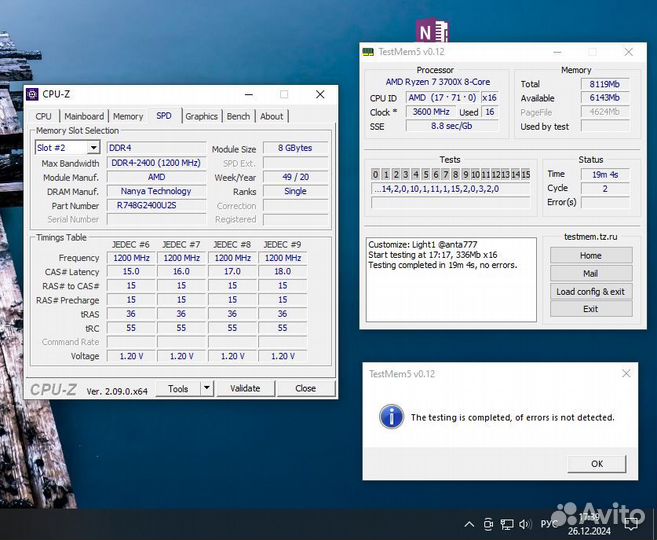Open the taskbar clock showing 26.12.2024
This screenshot has width=657, height=540.
(x=589, y=524)
